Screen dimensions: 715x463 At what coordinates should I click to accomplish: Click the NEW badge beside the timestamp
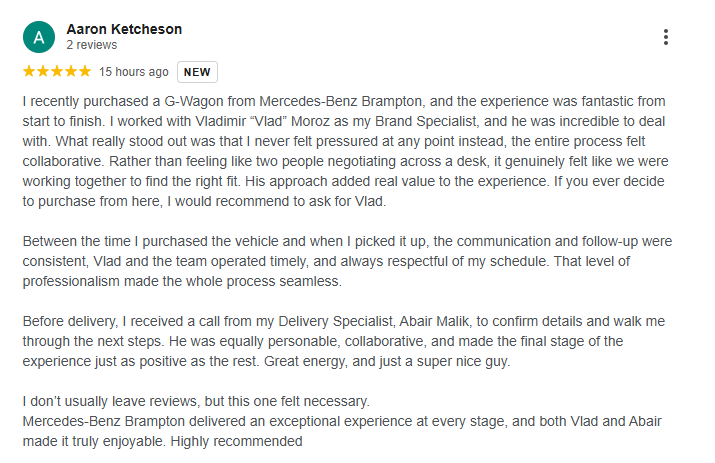coord(197,72)
